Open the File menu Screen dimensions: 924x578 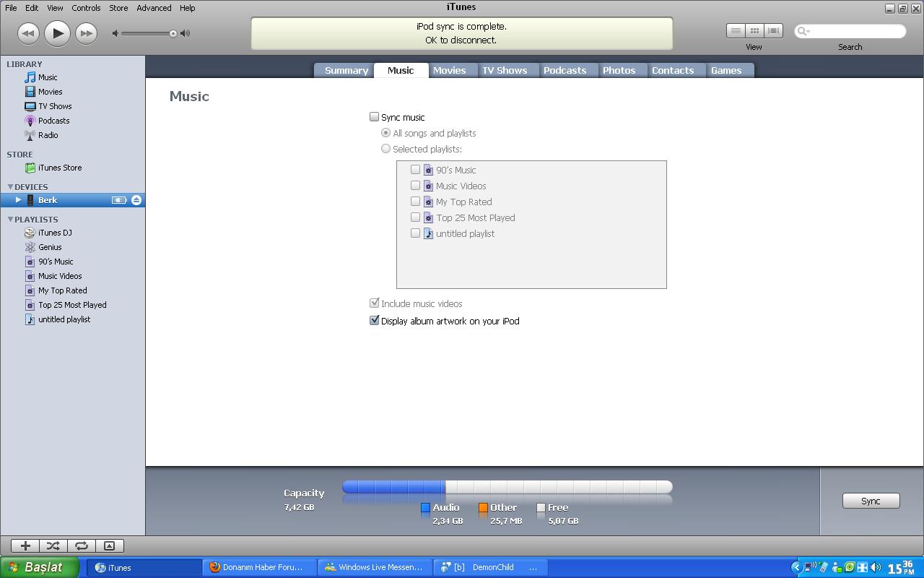point(11,8)
